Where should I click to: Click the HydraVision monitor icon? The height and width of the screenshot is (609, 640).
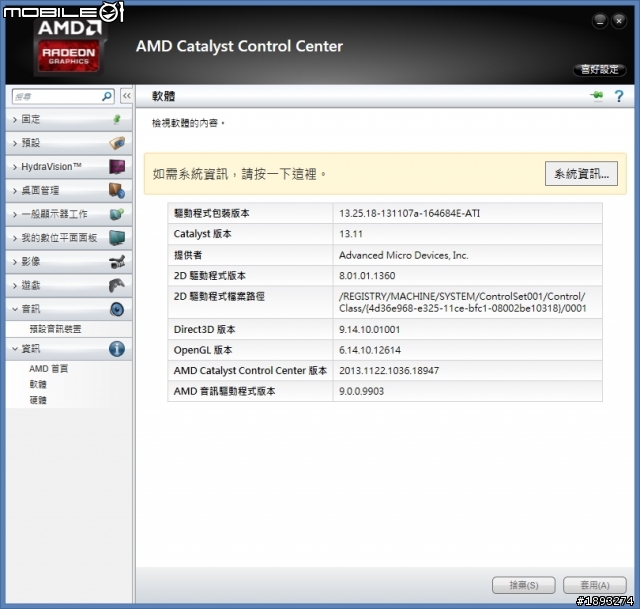[117, 167]
